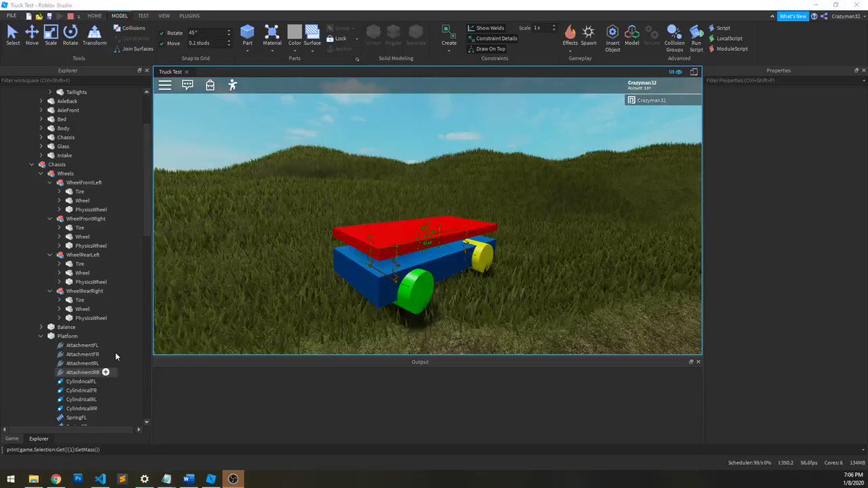This screenshot has width=868, height=488.
Task: Add a Spawn location
Action: (x=589, y=35)
